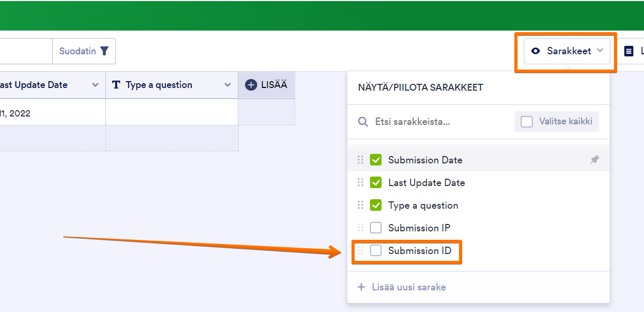Uncheck the Submission Date checkbox

point(376,160)
